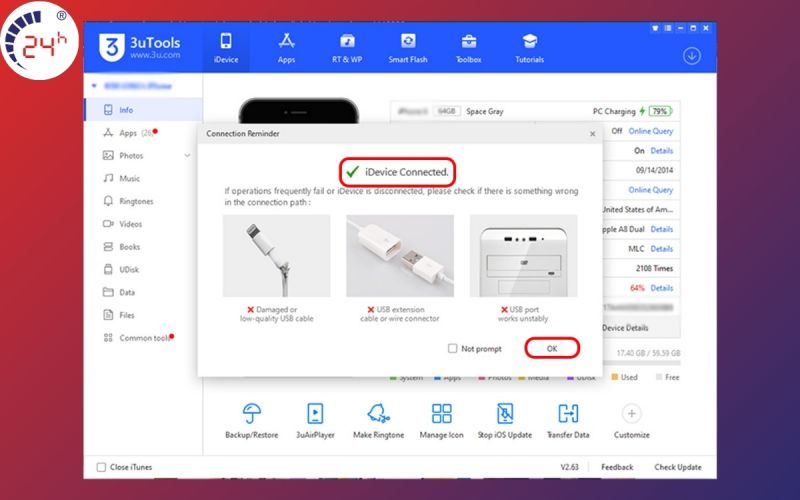Image resolution: width=800 pixels, height=500 pixels.
Task: Expand the Photos chevron in sidebar
Action: [187, 155]
